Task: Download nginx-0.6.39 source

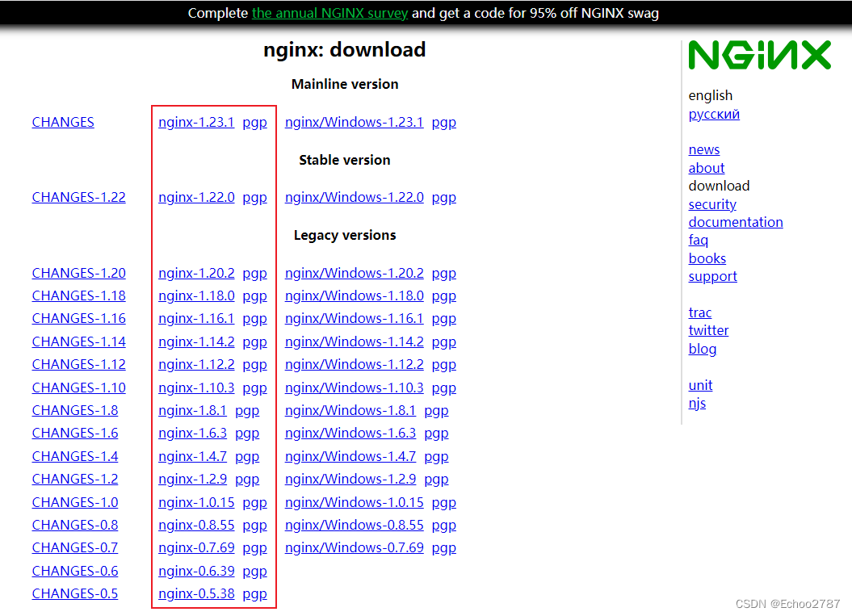Action: coord(196,571)
